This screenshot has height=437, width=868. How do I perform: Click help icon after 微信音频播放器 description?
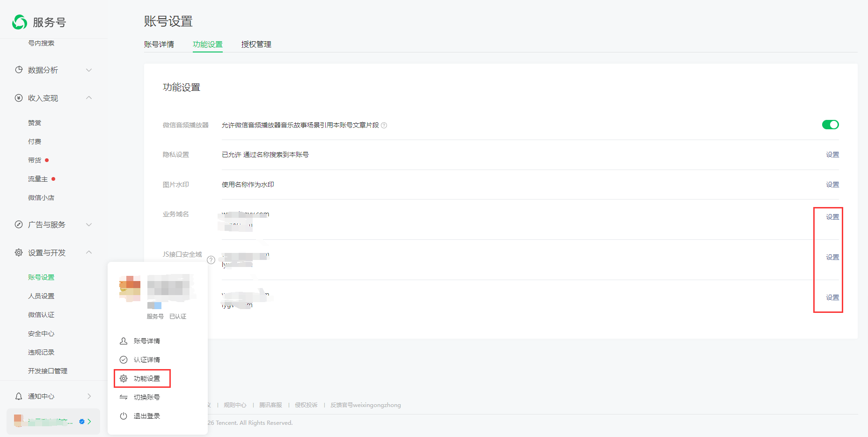click(384, 126)
